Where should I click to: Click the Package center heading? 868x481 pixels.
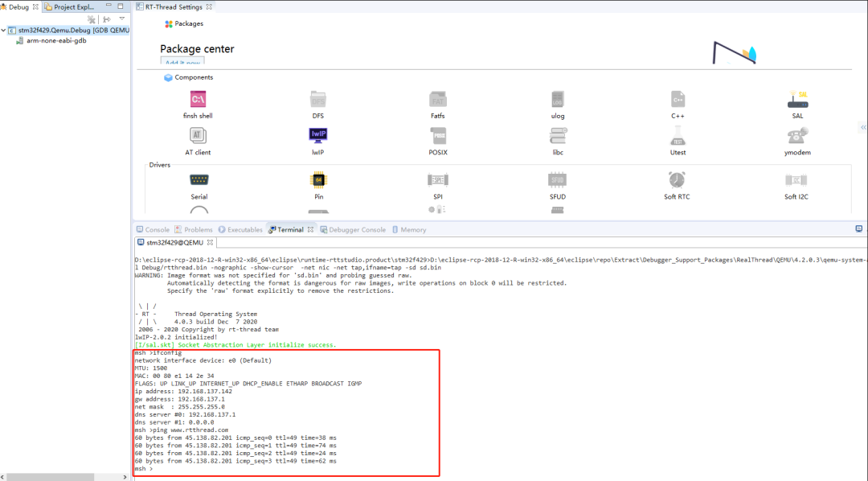coord(197,49)
